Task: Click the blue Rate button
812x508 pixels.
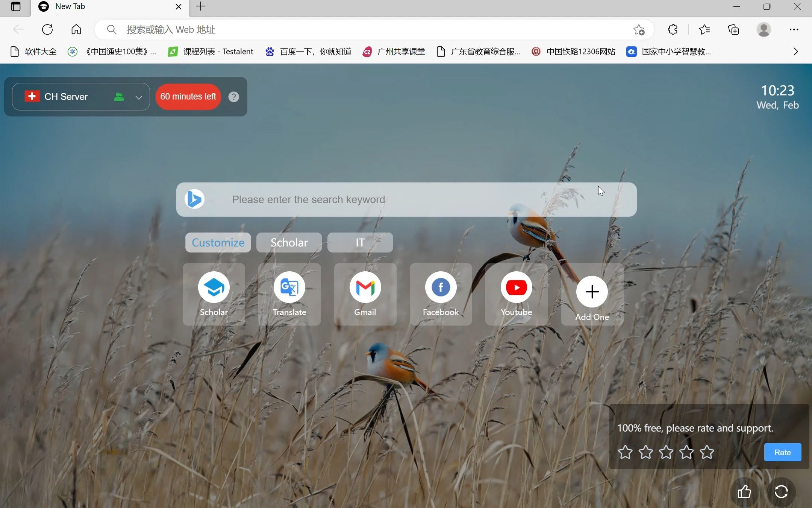Action: [782, 452]
